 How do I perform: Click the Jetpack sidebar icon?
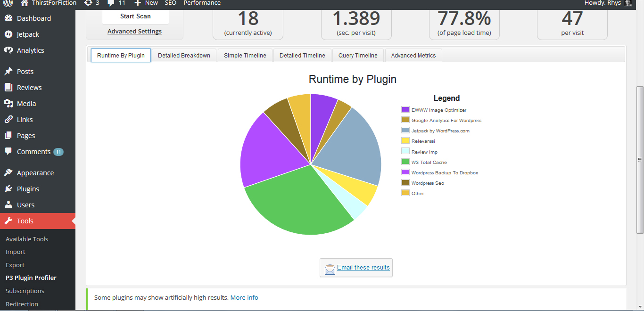(x=8, y=34)
